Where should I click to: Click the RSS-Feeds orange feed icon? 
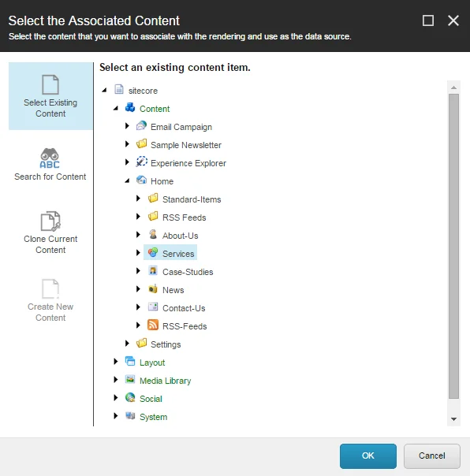153,325
